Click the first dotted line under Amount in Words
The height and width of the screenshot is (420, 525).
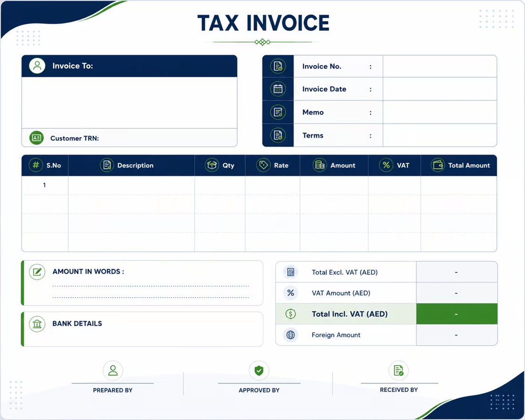151,286
